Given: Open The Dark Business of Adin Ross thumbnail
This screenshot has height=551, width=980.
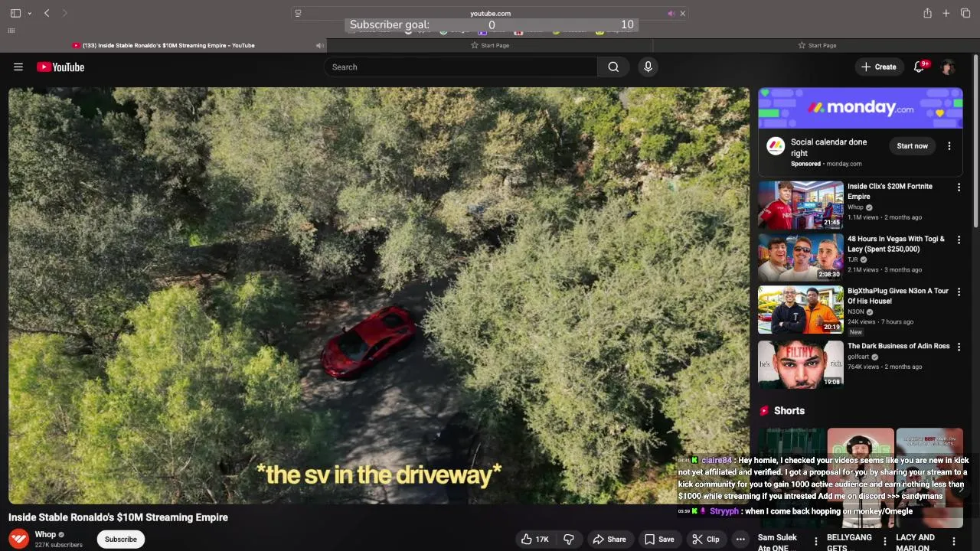Looking at the screenshot, I should click(x=801, y=364).
